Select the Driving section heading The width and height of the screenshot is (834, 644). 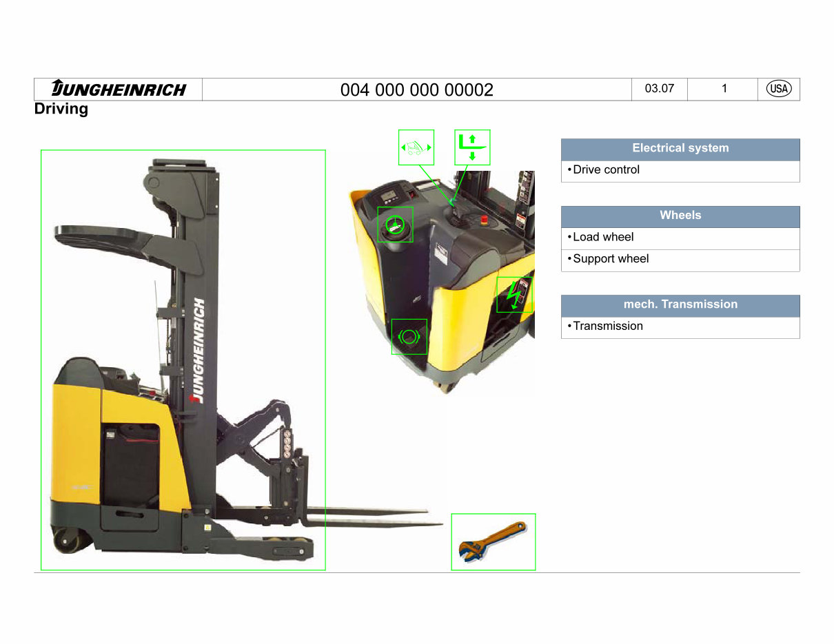click(x=61, y=108)
